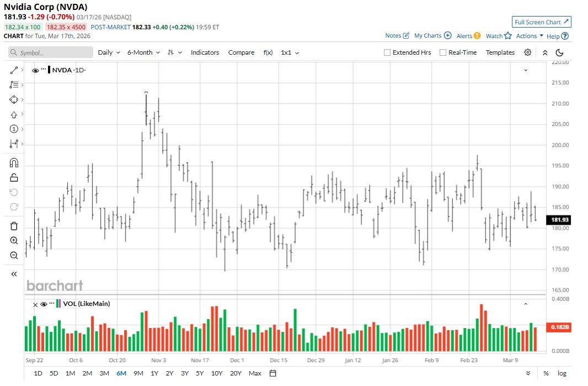The width and height of the screenshot is (588, 386).
Task: Click the NVDA series color swatch
Action: pos(49,70)
